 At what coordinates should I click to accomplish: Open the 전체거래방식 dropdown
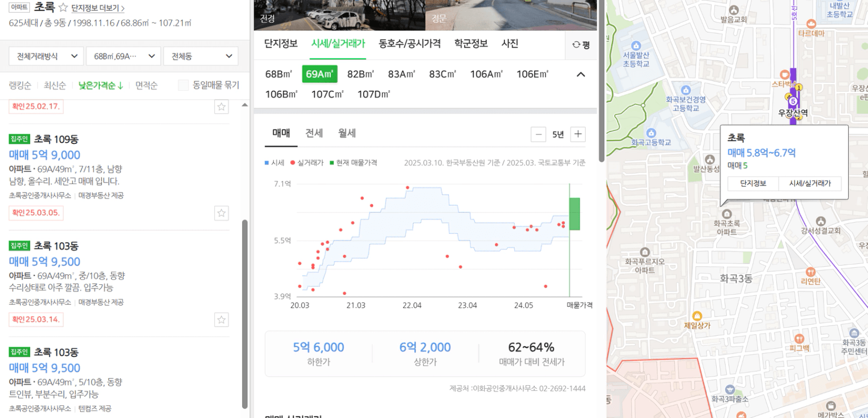[46, 56]
